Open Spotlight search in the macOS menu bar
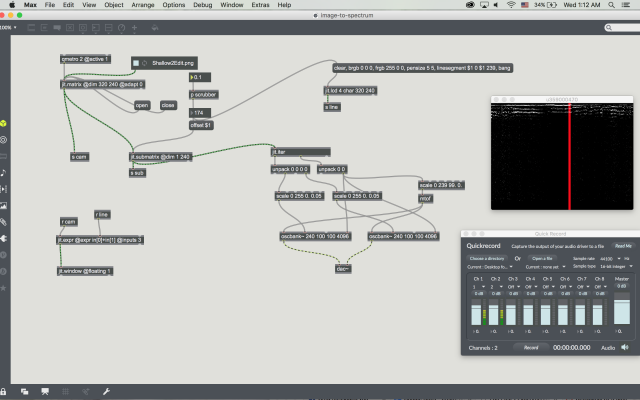Viewport: 640px width, 400px height. (611, 5)
